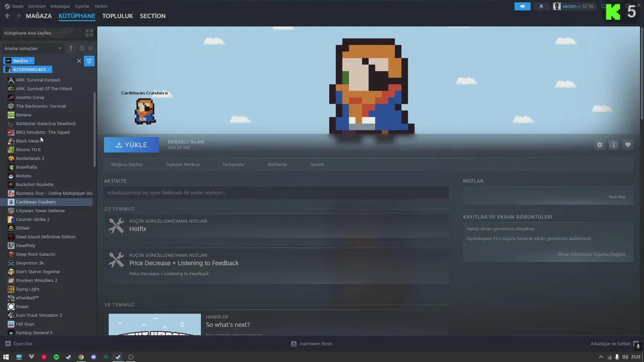Open the Arkadaşlar menu
644x362 pixels.
60,6
